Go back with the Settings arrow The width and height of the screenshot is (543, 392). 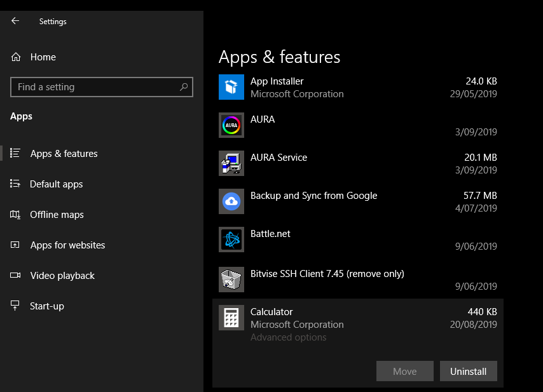(x=15, y=21)
